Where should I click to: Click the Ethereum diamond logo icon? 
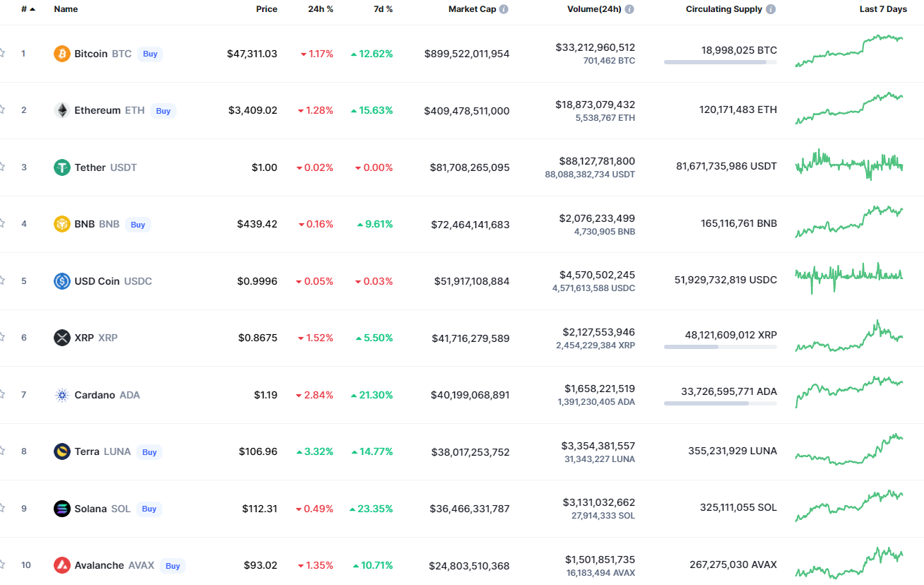(x=62, y=110)
